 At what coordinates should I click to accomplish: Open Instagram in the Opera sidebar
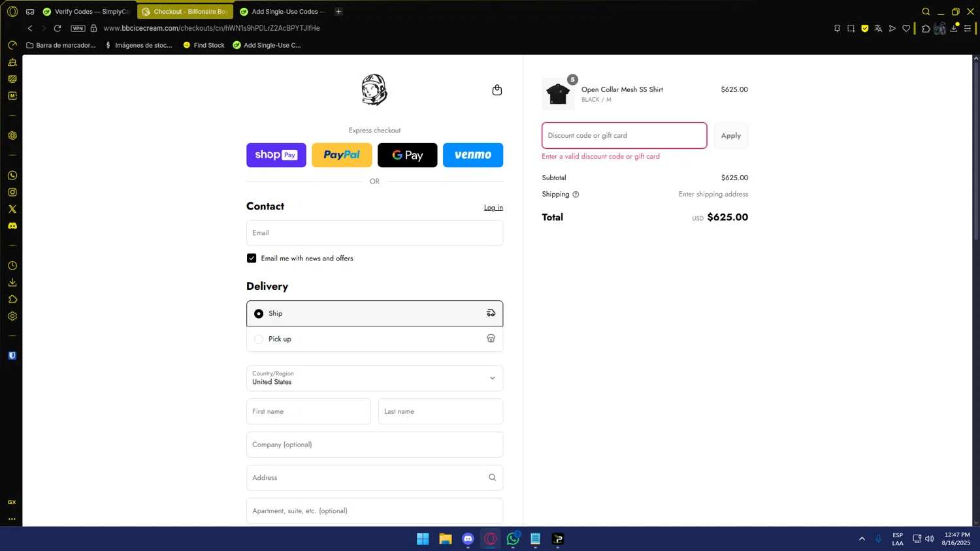pyautogui.click(x=12, y=192)
